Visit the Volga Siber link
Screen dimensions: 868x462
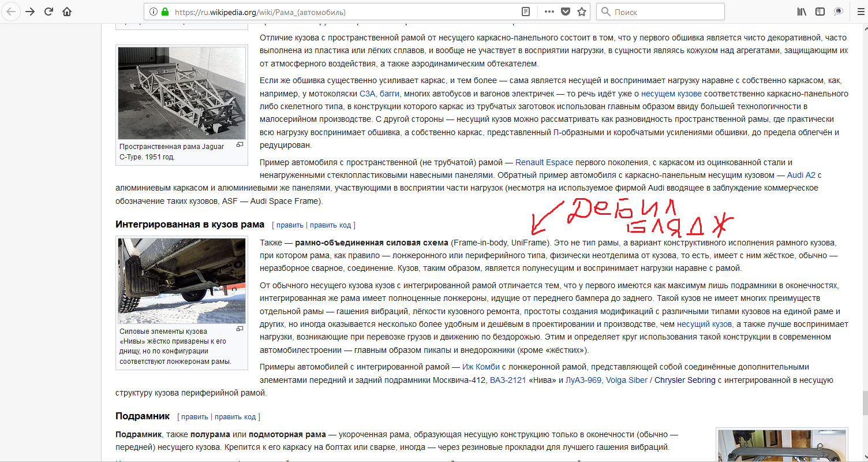pyautogui.click(x=626, y=380)
